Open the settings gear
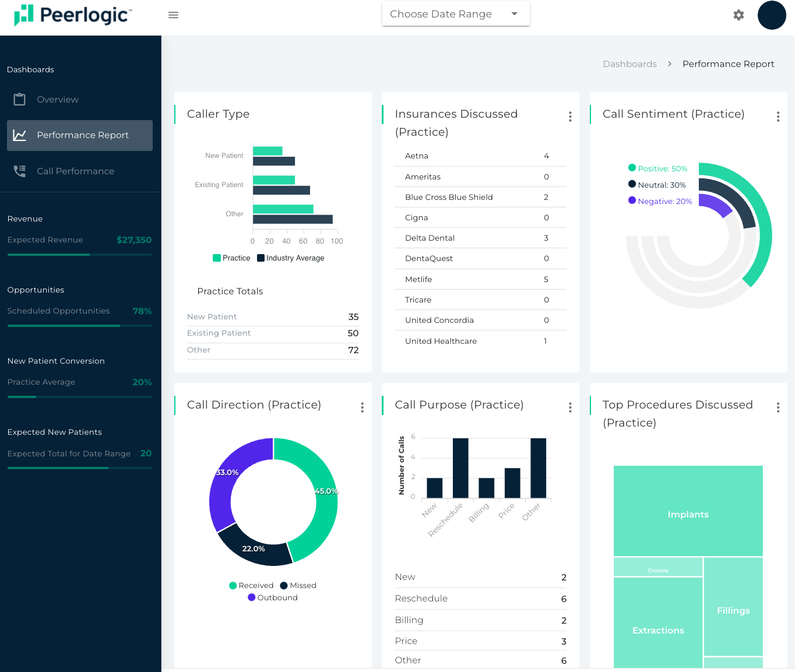Image resolution: width=795 pixels, height=672 pixels. 738,15
